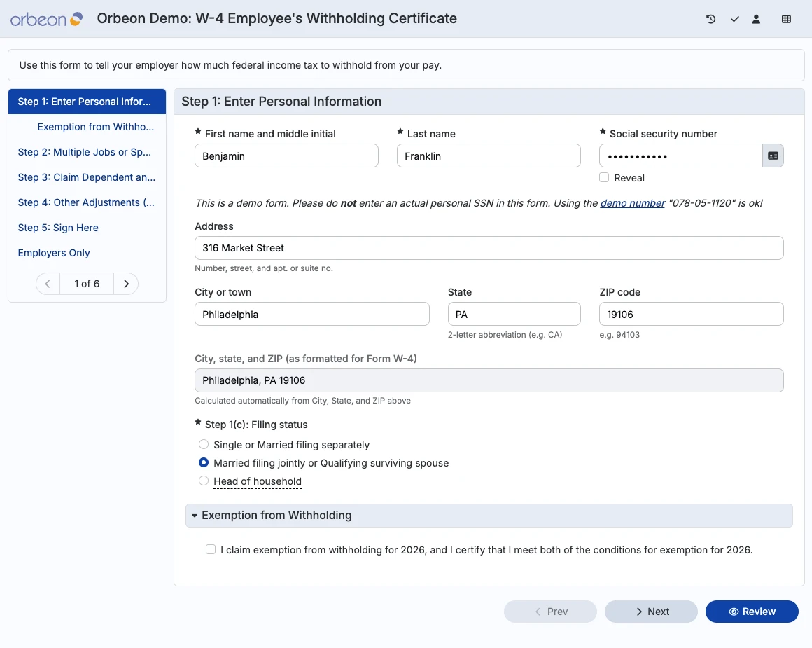
Task: Open the grid summary icon in header
Action: coord(786,19)
